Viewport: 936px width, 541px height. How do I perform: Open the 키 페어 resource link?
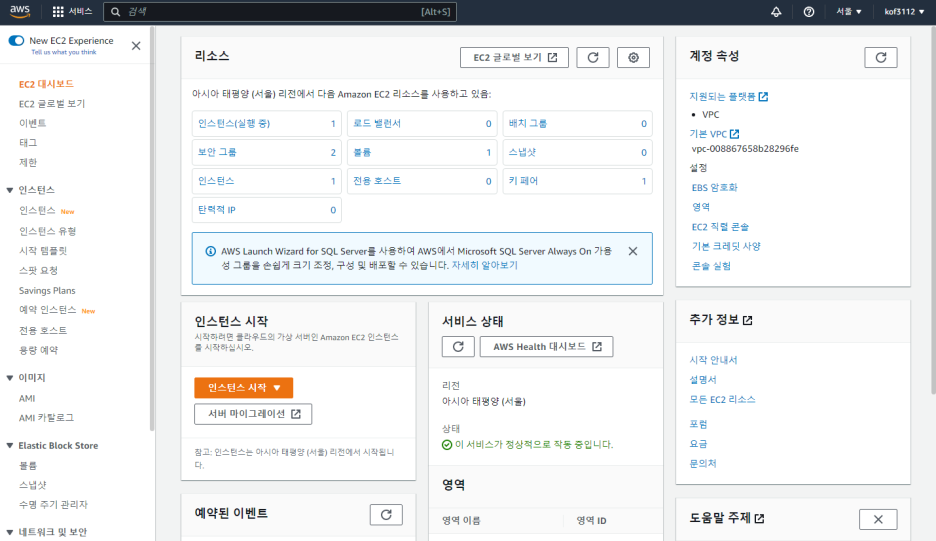point(524,181)
